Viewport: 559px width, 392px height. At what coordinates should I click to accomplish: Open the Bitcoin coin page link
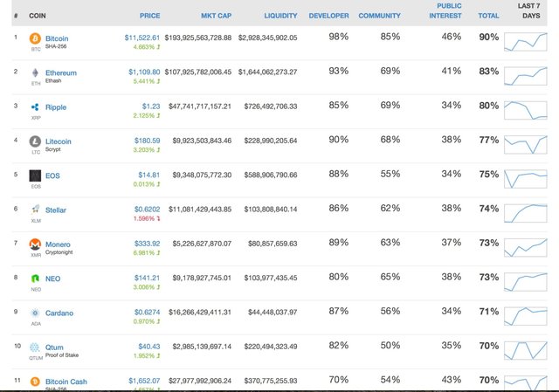(57, 38)
